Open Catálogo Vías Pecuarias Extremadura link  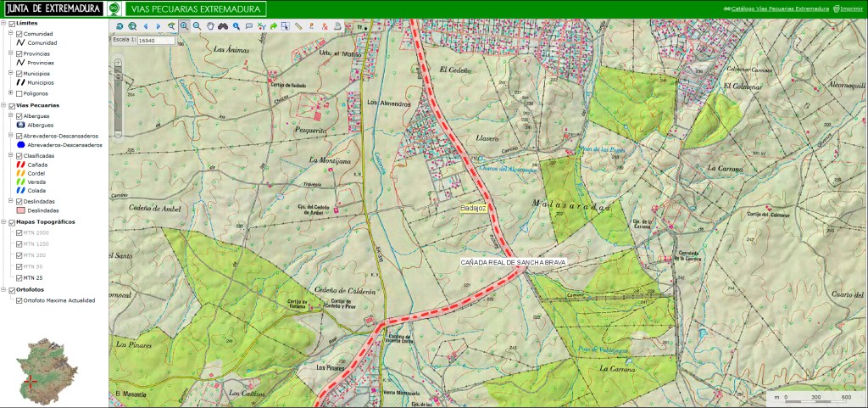[780, 8]
